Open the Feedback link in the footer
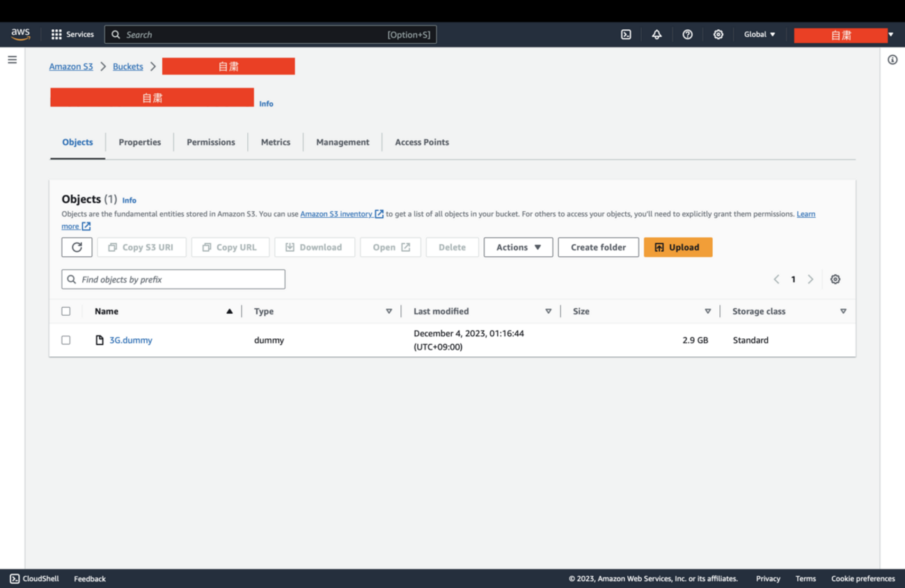Screen dimensions: 905x588 (x=90, y=579)
